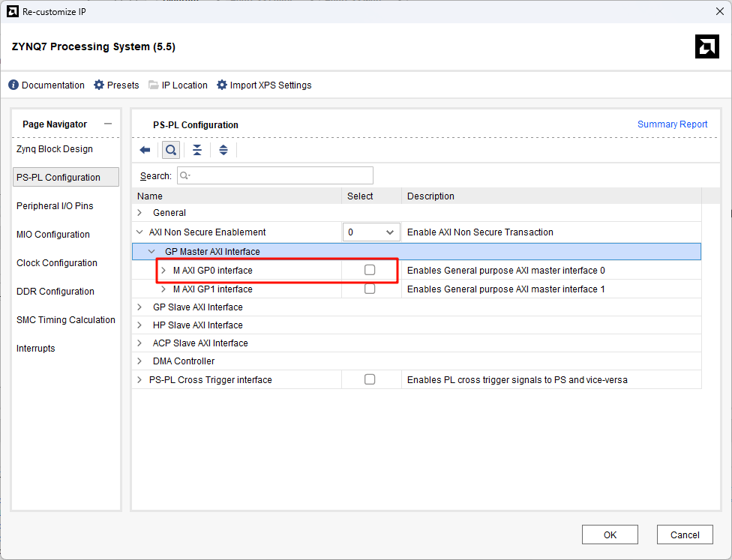Click the back arrow toolbar icon
The image size is (732, 560).
[145, 150]
